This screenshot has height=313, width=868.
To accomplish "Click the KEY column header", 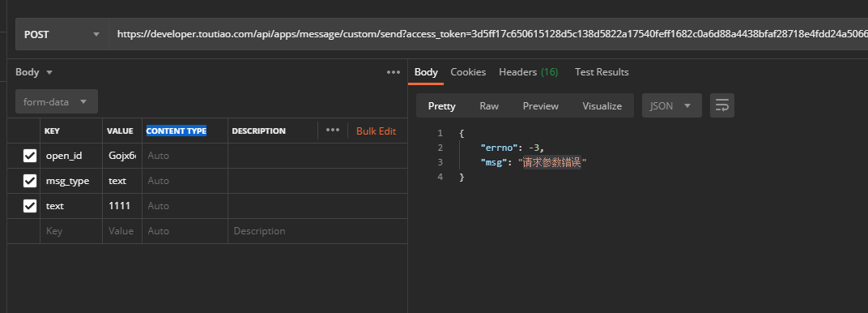I will (x=52, y=131).
